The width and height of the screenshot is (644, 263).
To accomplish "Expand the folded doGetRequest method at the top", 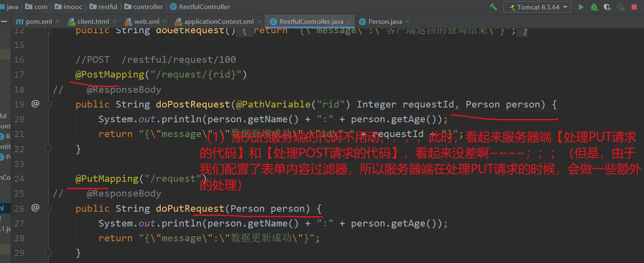I will (x=48, y=30).
